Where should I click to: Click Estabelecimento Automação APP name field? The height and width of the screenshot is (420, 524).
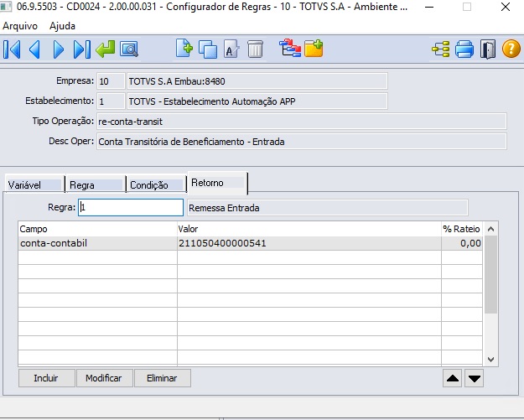pos(257,101)
